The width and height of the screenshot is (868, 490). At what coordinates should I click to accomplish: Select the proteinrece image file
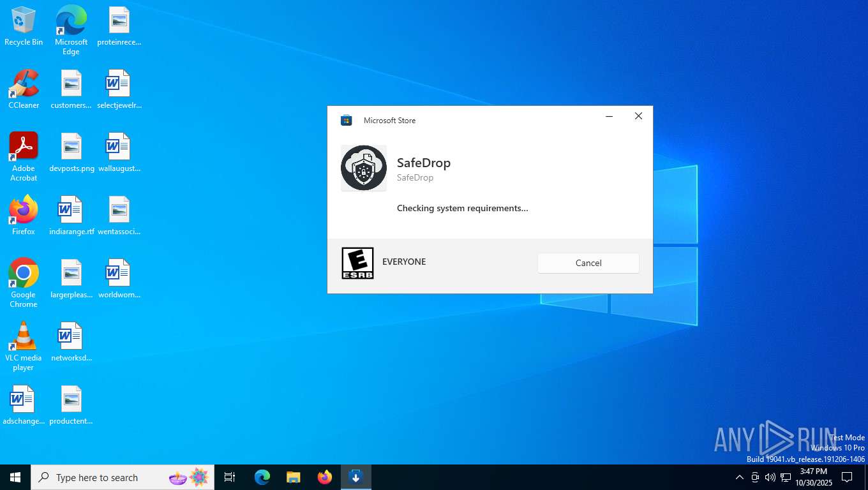point(119,27)
